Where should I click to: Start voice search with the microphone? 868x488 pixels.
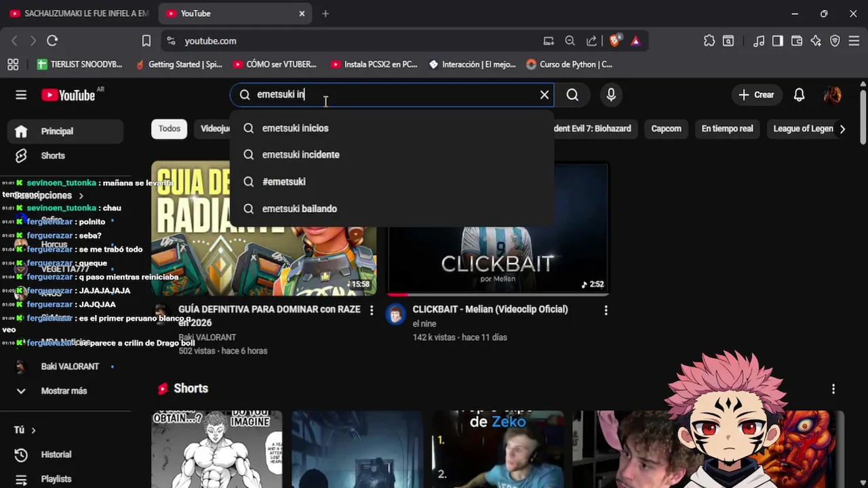(x=611, y=95)
